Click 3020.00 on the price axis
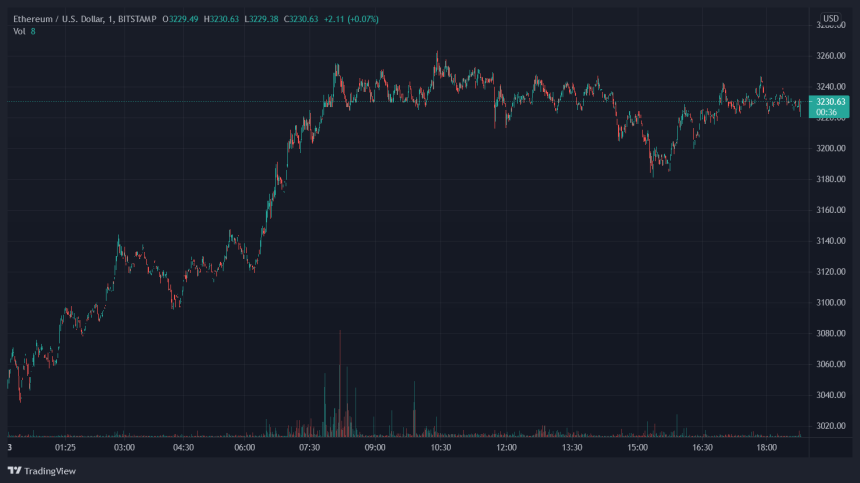The height and width of the screenshot is (483, 860). coord(830,426)
